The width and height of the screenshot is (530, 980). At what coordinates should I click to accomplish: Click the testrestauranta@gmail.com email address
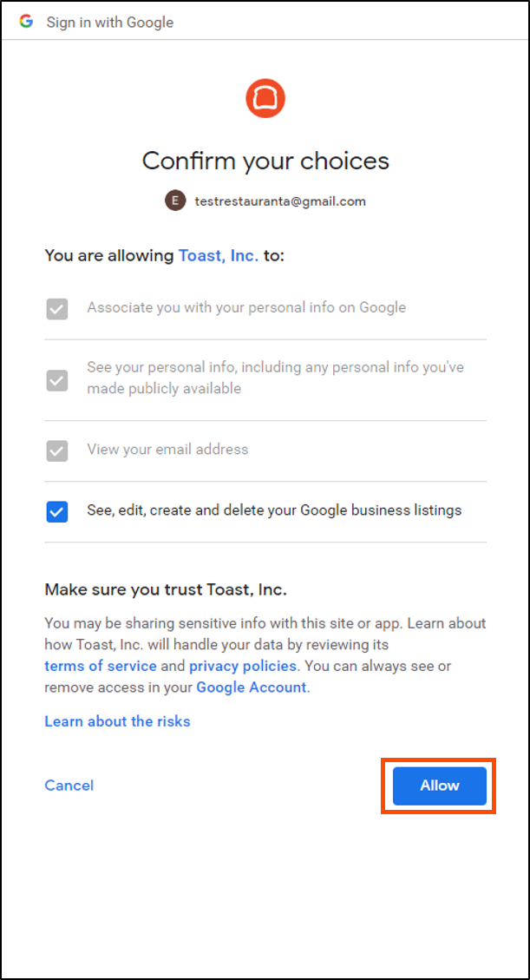(280, 201)
